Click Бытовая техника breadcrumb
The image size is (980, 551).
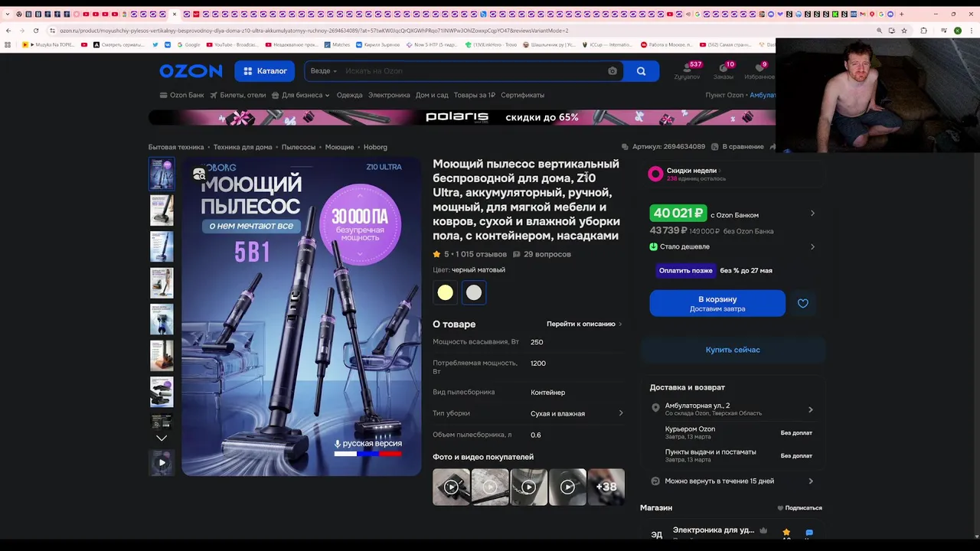(x=176, y=147)
